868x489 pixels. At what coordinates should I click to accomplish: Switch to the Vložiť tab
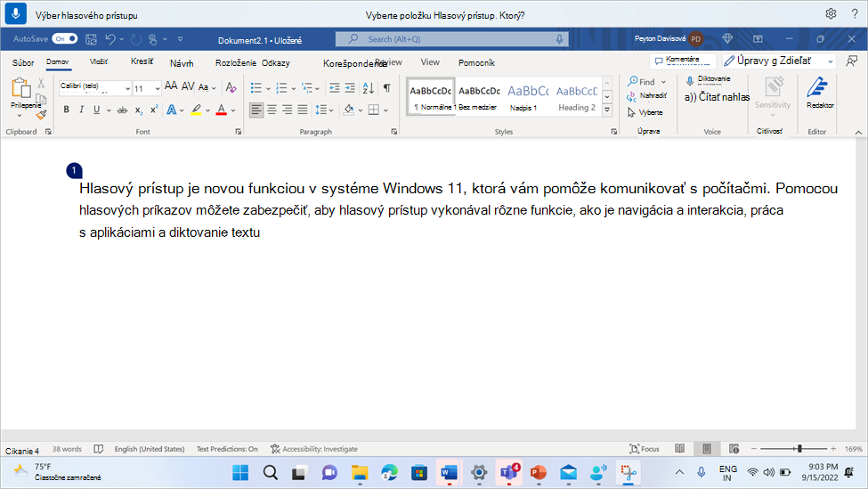[x=99, y=62]
